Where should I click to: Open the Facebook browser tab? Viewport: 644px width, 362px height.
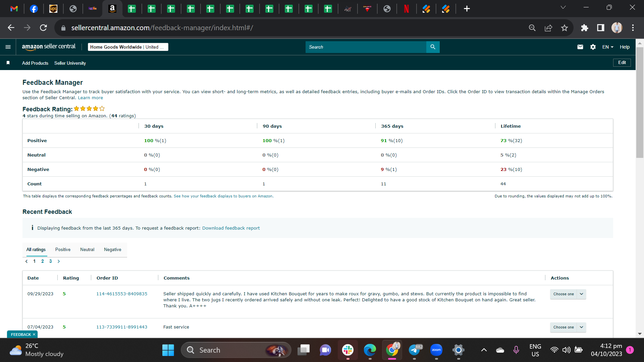(34, 9)
